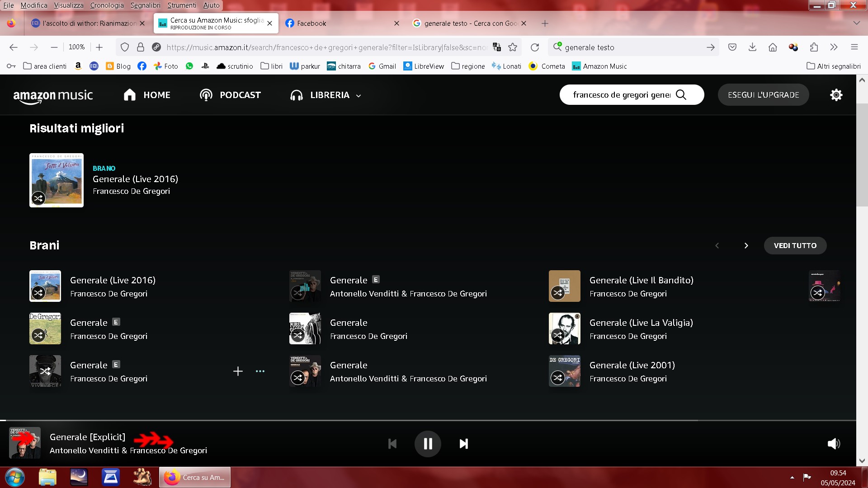Screen dimensions: 868x488
Task: Go back in browser history
Action: click(13, 47)
